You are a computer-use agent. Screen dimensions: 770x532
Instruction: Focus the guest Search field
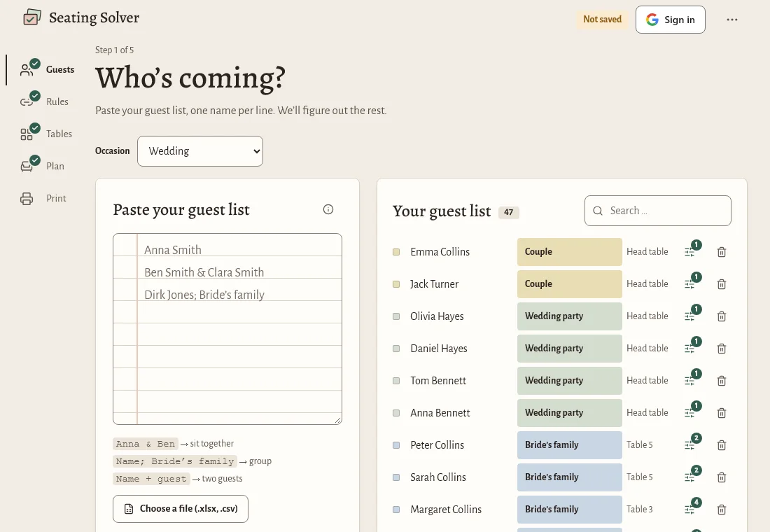tap(657, 211)
